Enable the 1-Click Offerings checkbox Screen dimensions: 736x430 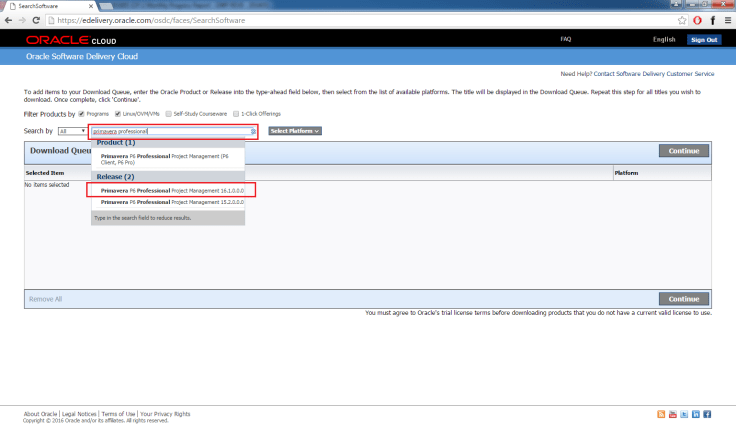coord(235,114)
